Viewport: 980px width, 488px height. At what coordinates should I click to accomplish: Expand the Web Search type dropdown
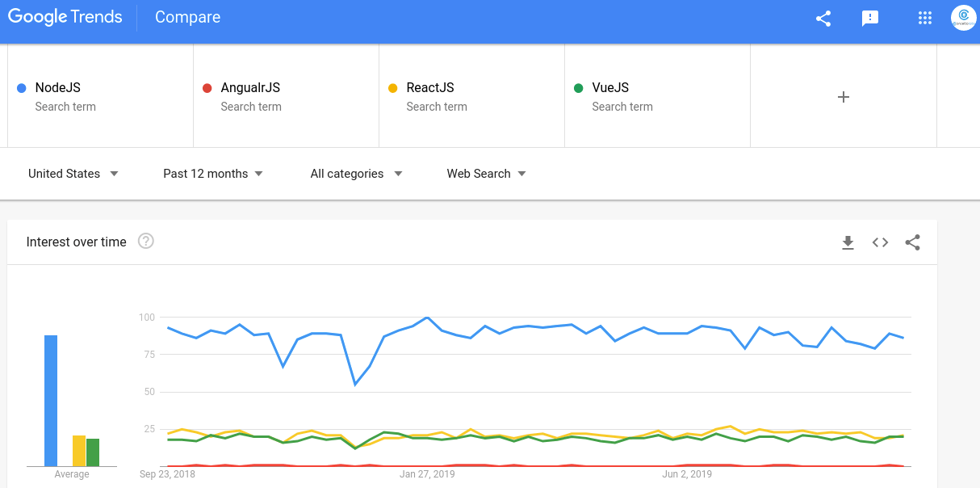(484, 173)
